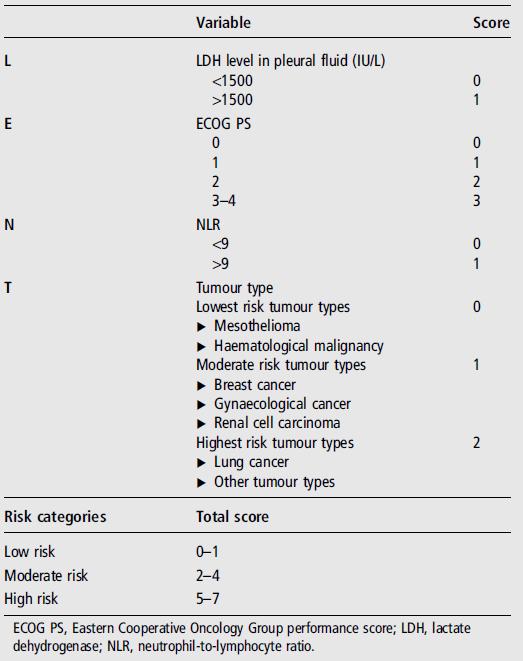Click the >1500 LDH threshold entry
This screenshot has width=523, height=661.
(x=232, y=100)
